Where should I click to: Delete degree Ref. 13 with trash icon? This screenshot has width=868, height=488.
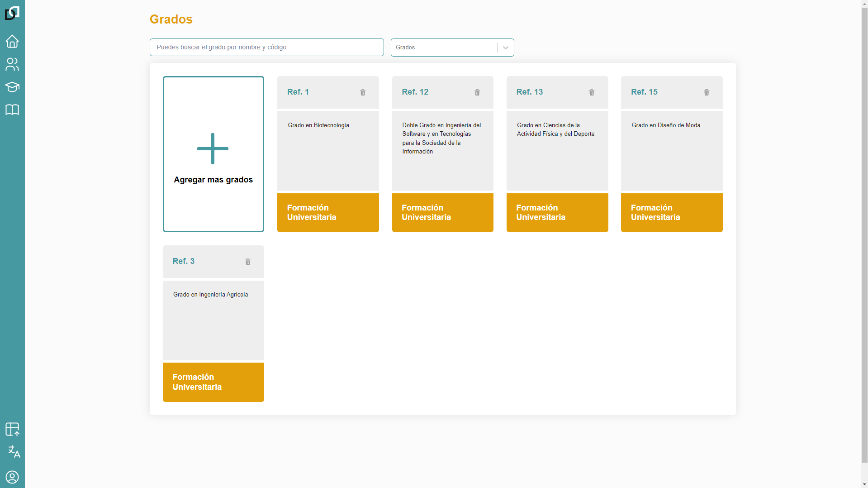click(592, 92)
